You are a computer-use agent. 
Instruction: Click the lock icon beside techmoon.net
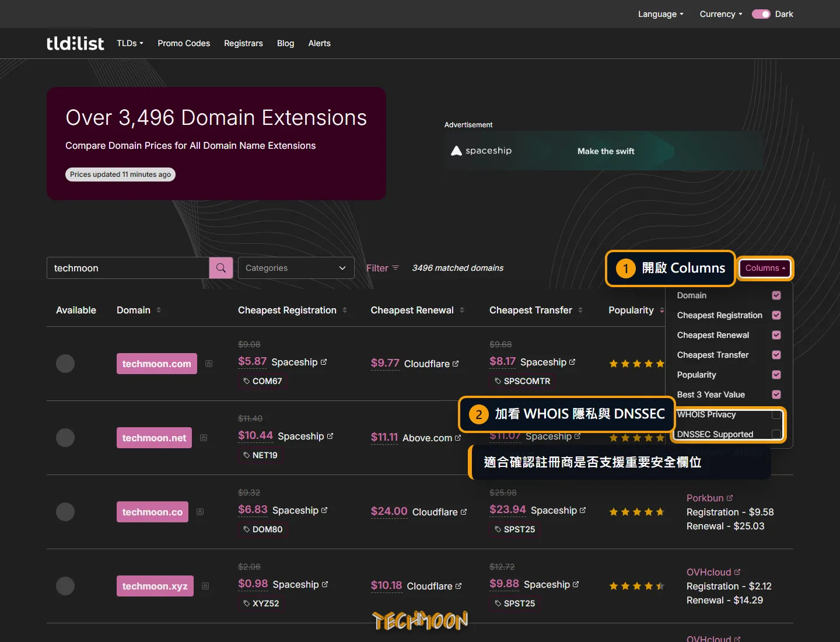204,438
